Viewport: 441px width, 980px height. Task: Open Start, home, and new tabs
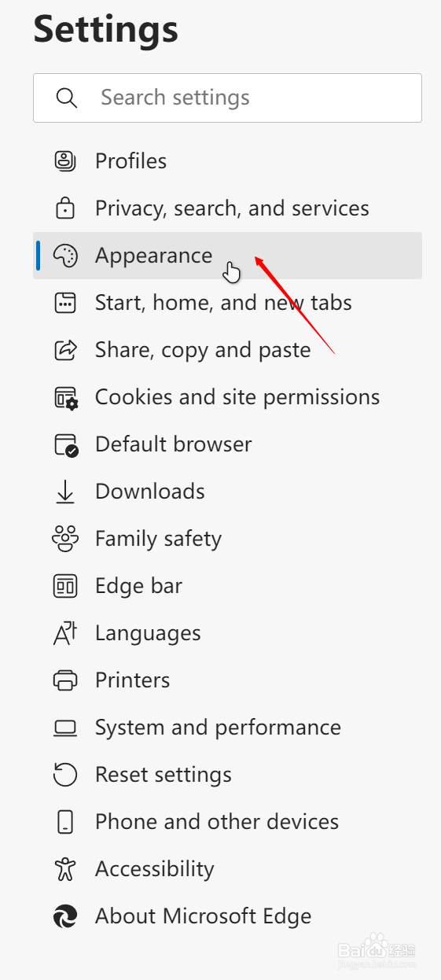[228, 303]
